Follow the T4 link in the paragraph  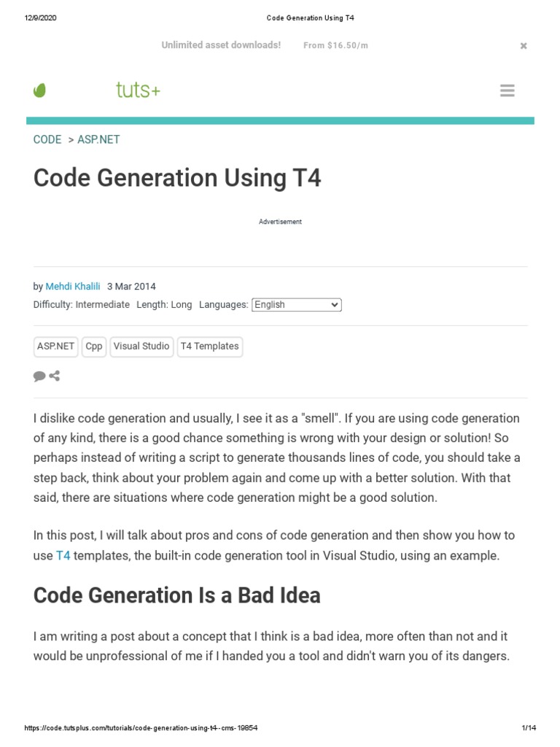(63, 556)
